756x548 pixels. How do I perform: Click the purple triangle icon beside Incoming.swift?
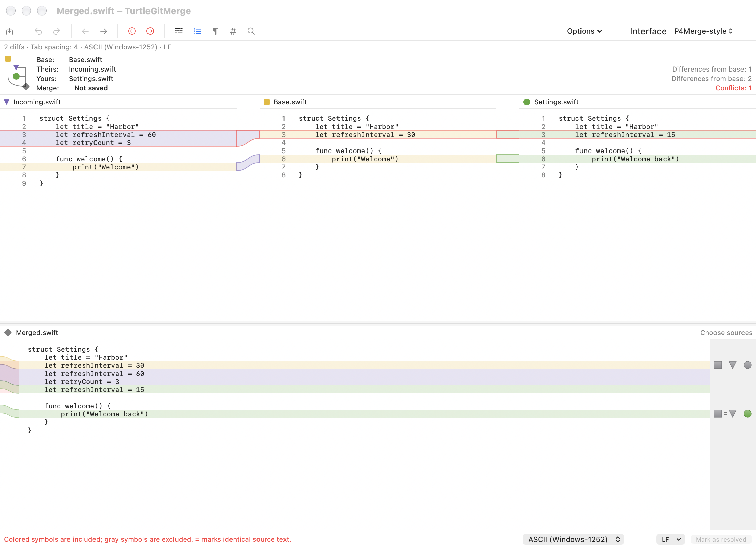[7, 102]
